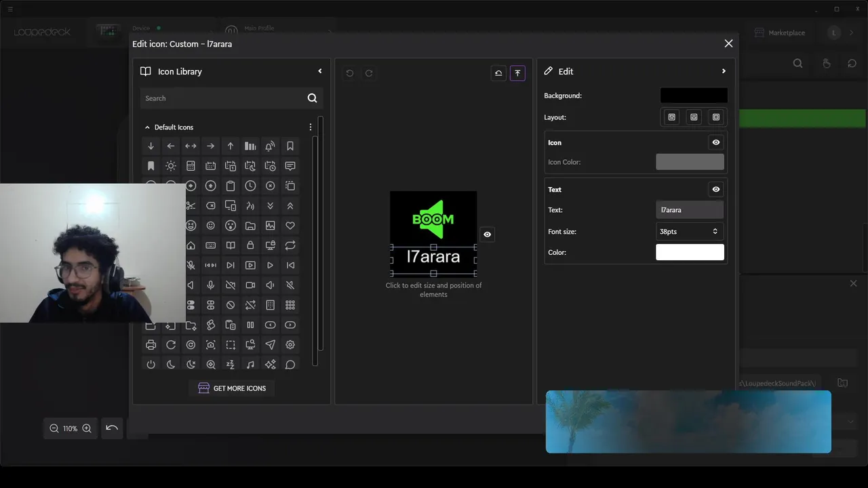Viewport: 868px width, 488px height.
Task: Choose the repeat loop icon
Action: 290,245
